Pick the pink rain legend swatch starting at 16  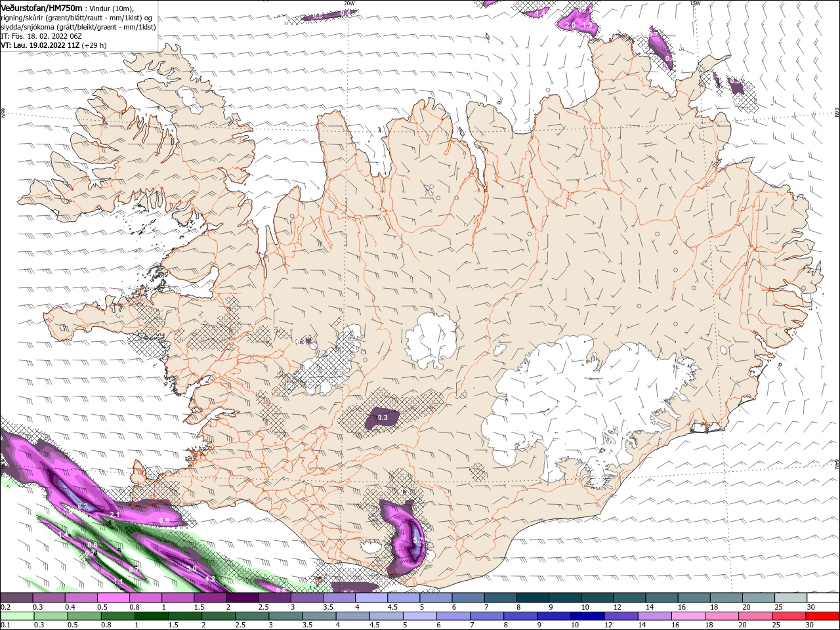coord(688,616)
